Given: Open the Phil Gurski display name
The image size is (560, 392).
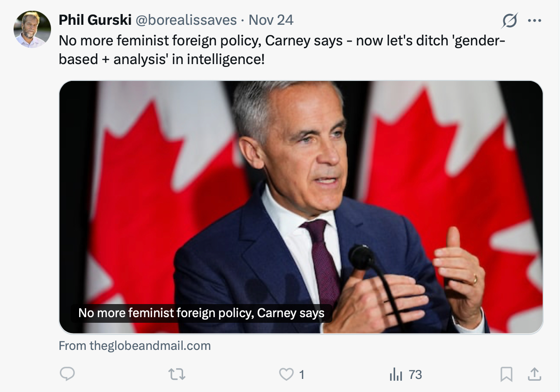Looking at the screenshot, I should (94, 20).
